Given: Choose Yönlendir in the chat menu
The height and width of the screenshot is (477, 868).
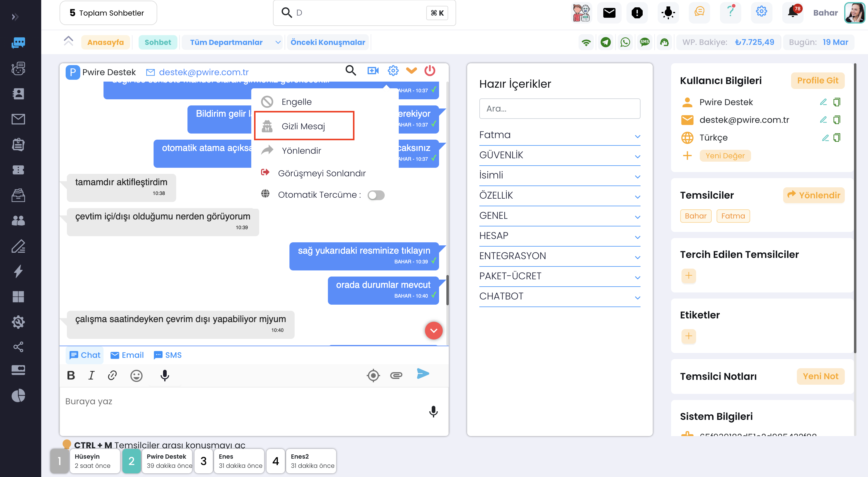Looking at the screenshot, I should tap(301, 150).
